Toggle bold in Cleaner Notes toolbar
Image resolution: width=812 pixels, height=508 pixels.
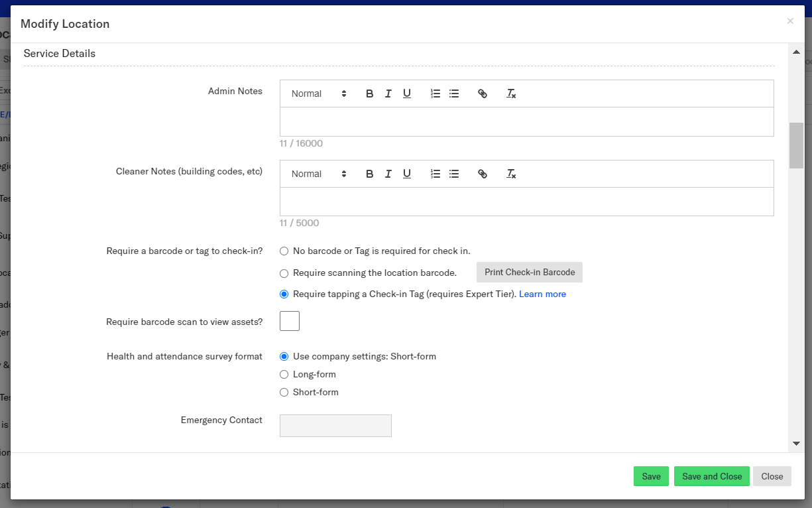(x=369, y=174)
